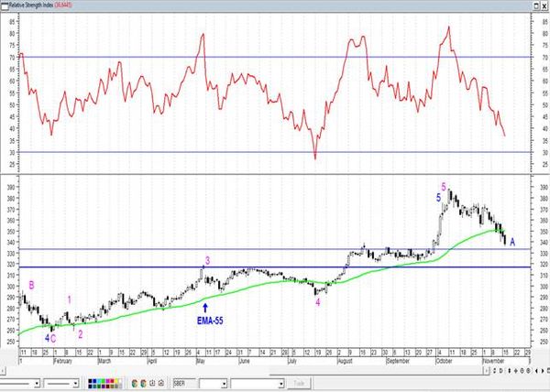This screenshot has width=550, height=392.
Task: Click the first round colored icon beside the palette
Action: pyautogui.click(x=135, y=383)
